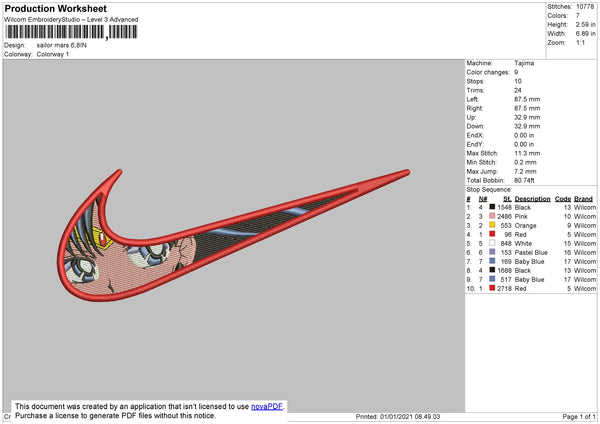Select stitch count 1688 in Black row 8
The height and width of the screenshot is (424, 600).
click(504, 271)
